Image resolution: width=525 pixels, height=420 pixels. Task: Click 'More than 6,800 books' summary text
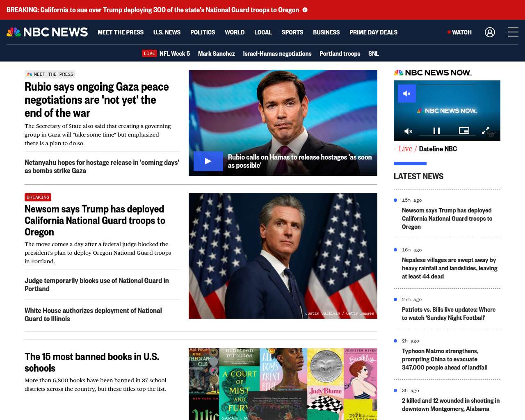[96, 385]
